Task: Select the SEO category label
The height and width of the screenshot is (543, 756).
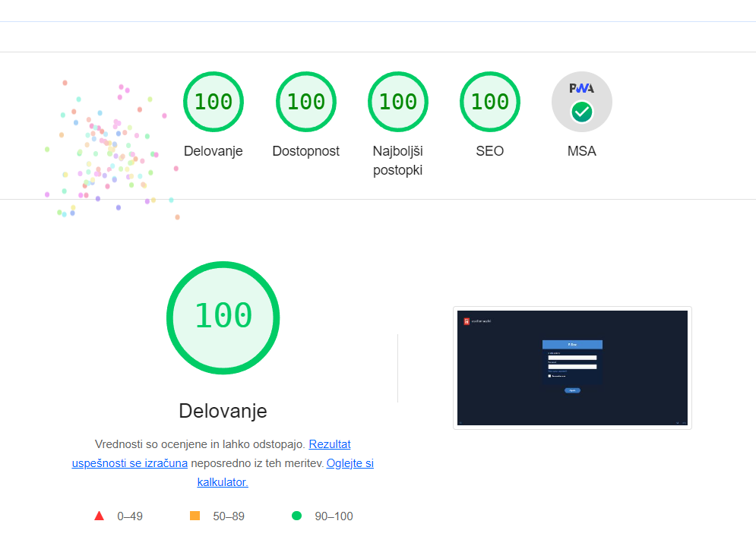Action: pos(489,151)
